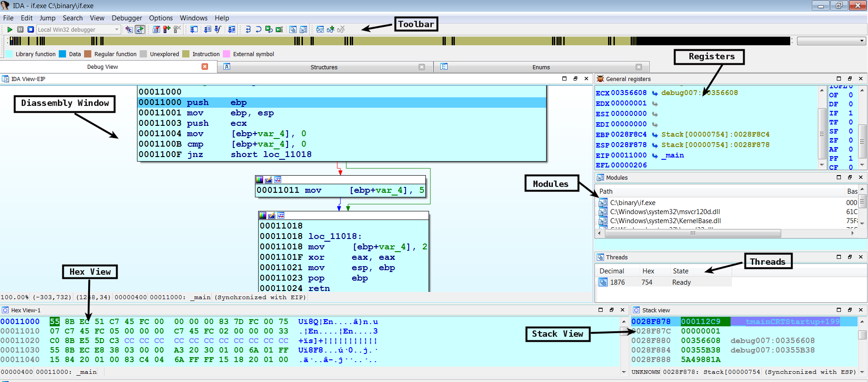
Task: Toggle the highlighted toolbar button beside the debugger dropdown
Action: (140, 29)
